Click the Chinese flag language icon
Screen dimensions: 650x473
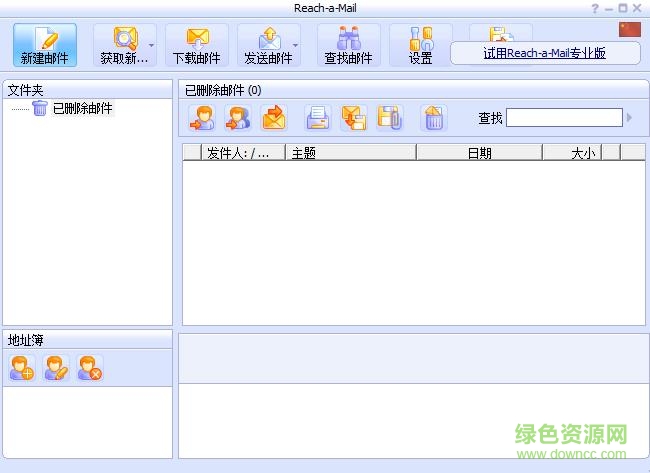coord(629,29)
